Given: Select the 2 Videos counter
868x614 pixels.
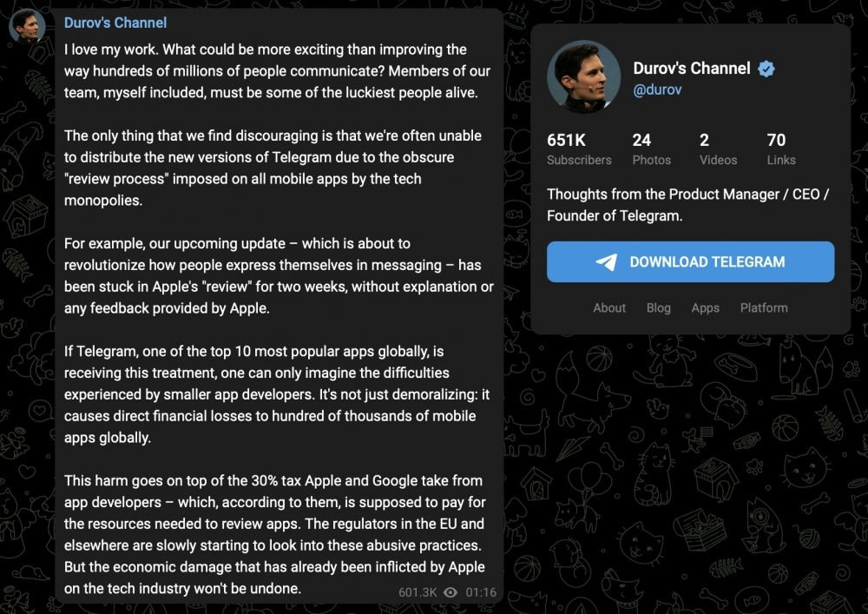Looking at the screenshot, I should point(718,149).
